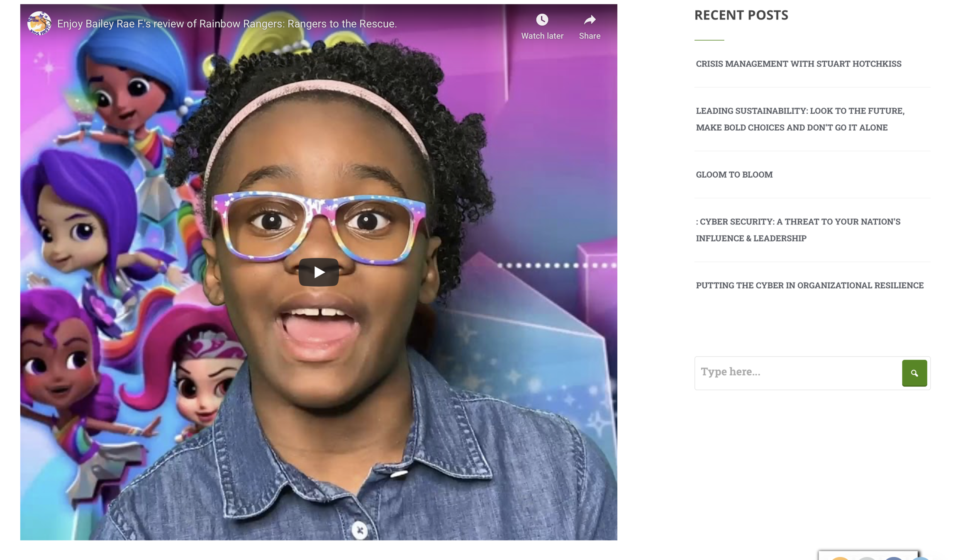Click the Share arrow icon
Screen dimensions: 960x560
[x=590, y=19]
